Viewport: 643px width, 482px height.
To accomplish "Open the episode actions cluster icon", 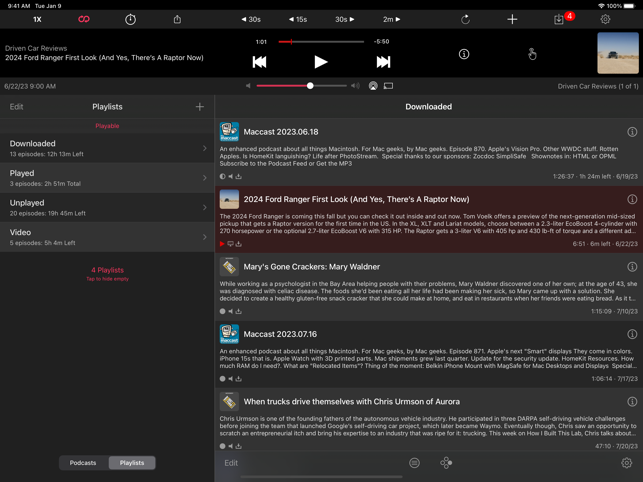I will coord(446,463).
